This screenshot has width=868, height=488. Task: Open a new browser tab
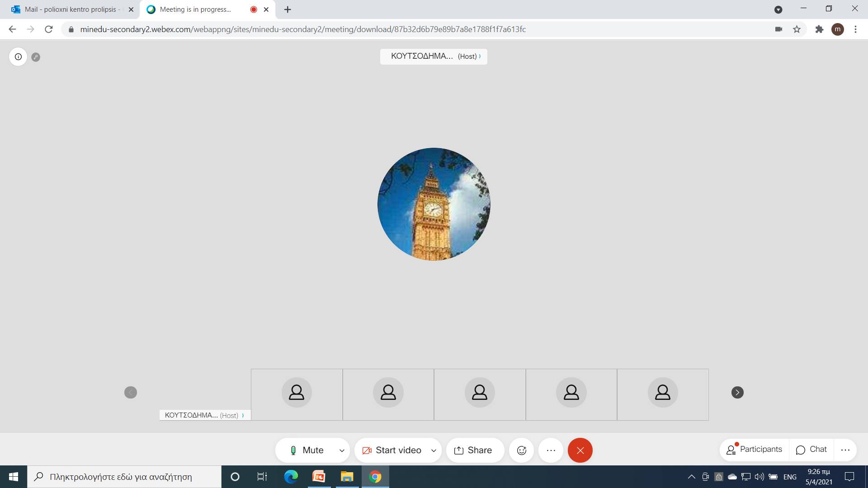click(288, 9)
